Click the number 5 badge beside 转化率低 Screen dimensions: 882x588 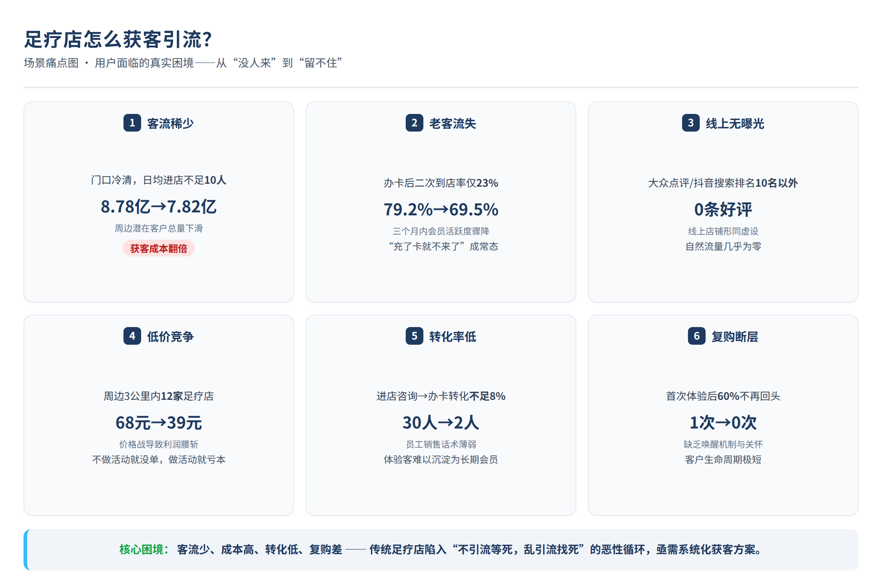415,336
